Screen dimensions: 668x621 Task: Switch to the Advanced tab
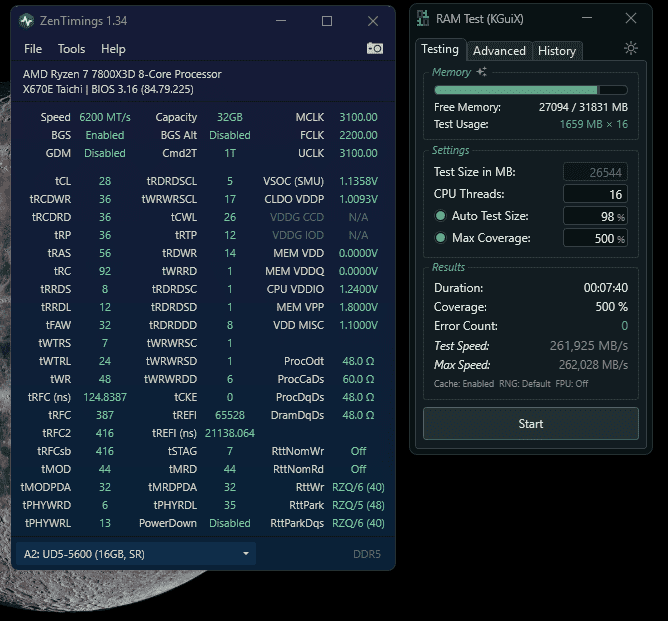(499, 51)
